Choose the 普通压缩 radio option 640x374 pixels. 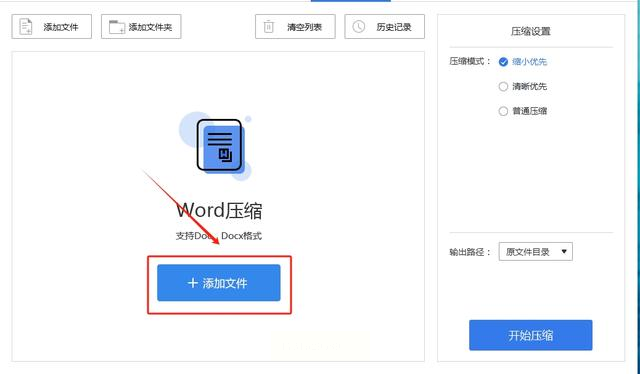pos(503,111)
